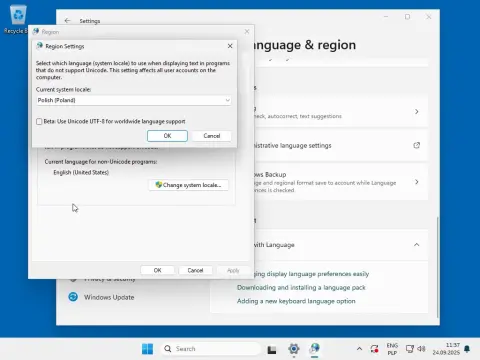
Task: Click the disabled Apply button in the Region window
Action: point(233,270)
